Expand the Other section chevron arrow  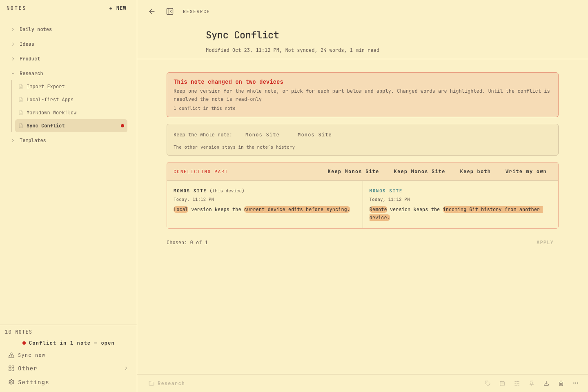tap(126, 368)
